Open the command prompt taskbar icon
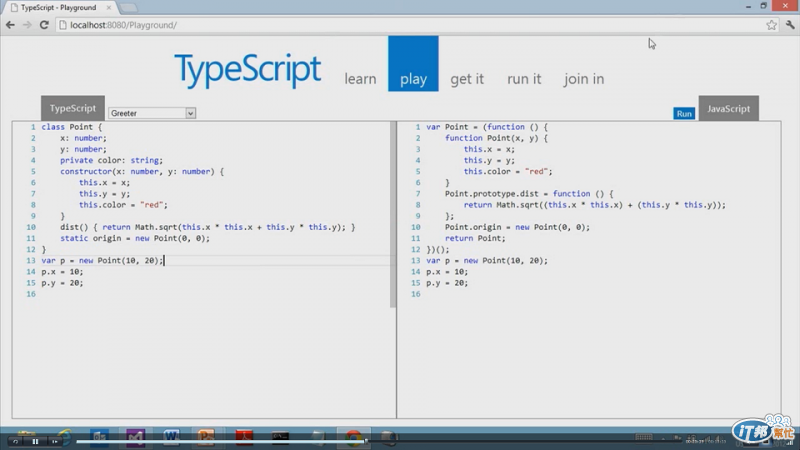 coord(280,437)
